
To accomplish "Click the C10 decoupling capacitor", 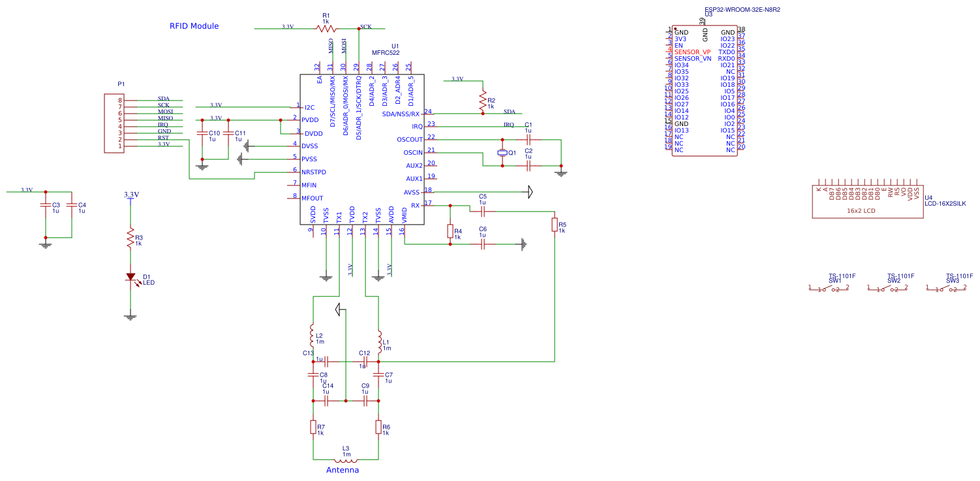I will [x=202, y=132].
